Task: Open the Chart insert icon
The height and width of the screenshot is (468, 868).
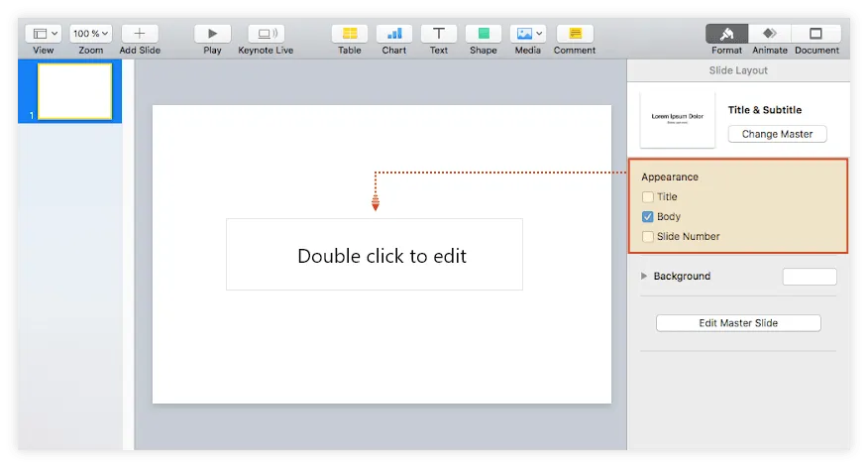Action: pos(394,34)
